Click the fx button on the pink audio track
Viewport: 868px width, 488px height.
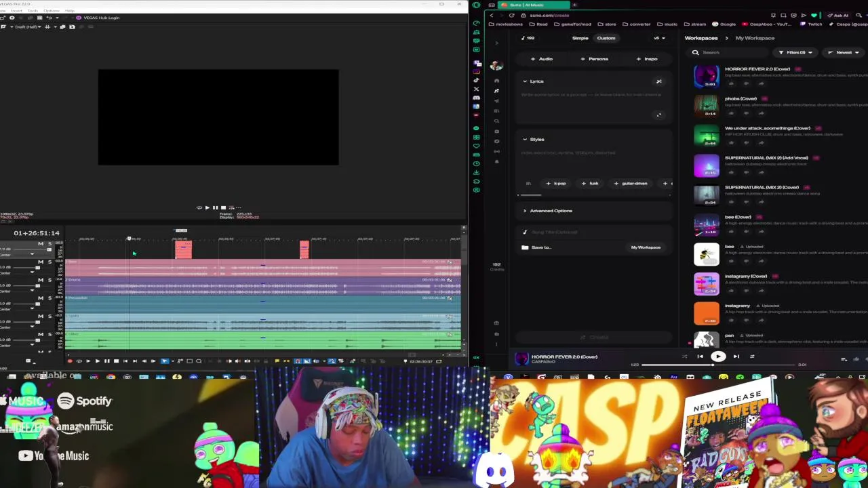coord(449,262)
